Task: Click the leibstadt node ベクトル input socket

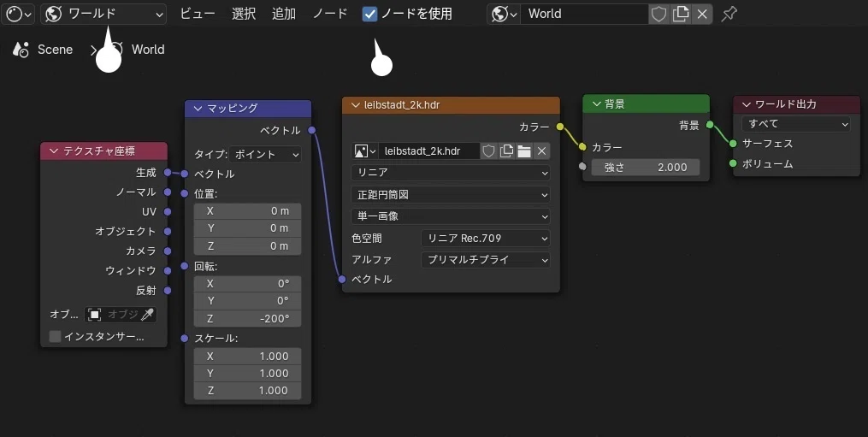Action: (342, 279)
